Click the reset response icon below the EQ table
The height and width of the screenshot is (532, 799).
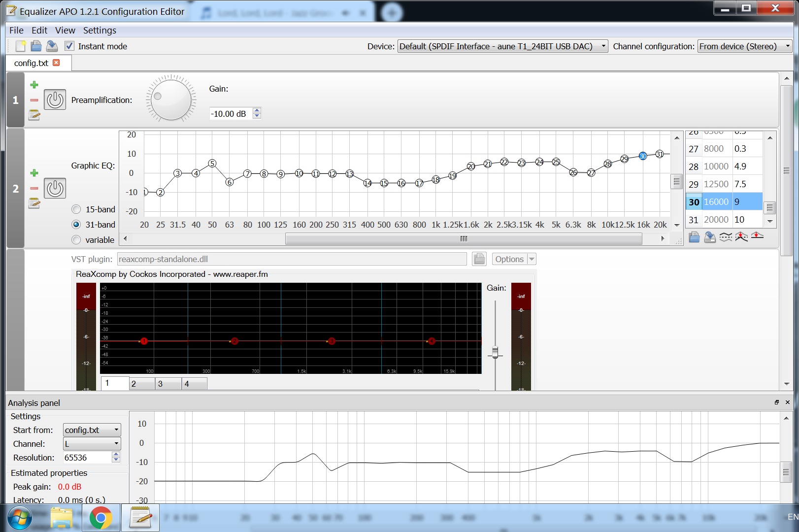[757, 236]
